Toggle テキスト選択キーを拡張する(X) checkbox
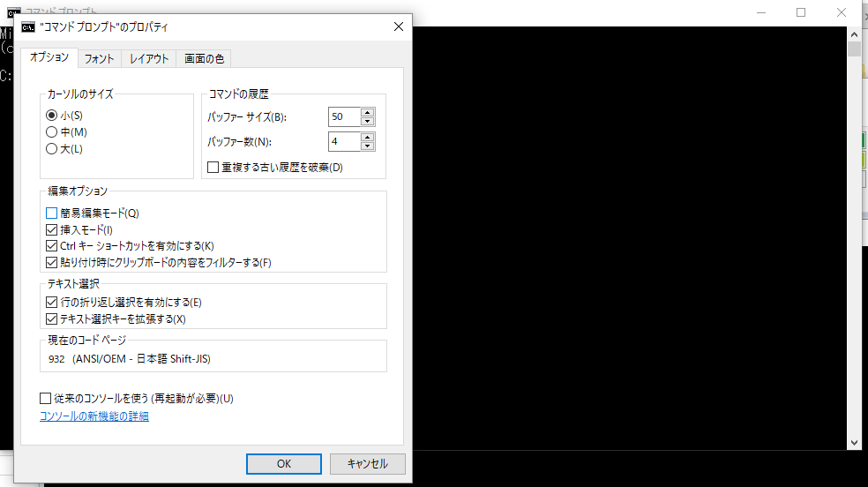This screenshot has width=868, height=487. click(51, 318)
